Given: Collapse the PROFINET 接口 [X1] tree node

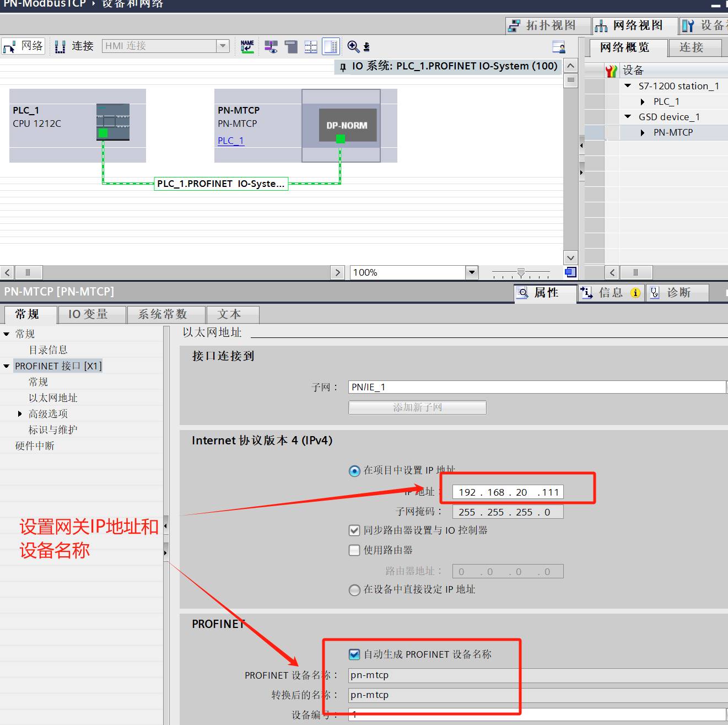Looking at the screenshot, I should [x=7, y=366].
